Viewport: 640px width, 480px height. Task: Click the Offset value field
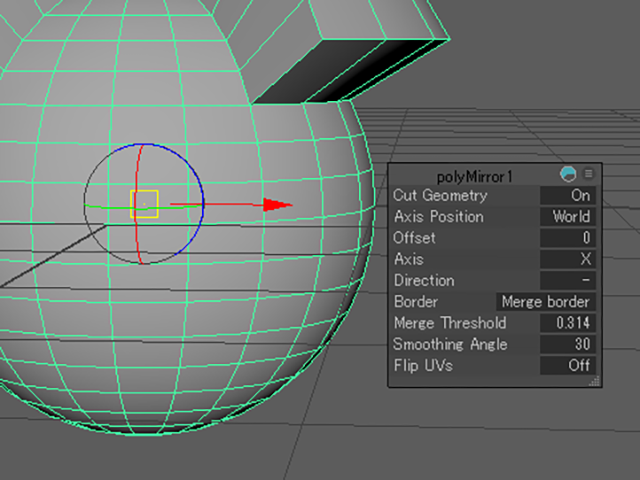point(568,238)
